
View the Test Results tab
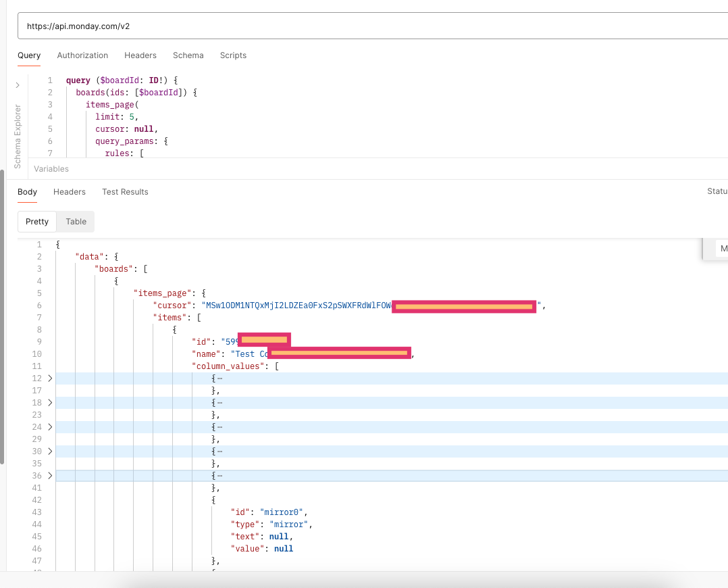point(126,192)
